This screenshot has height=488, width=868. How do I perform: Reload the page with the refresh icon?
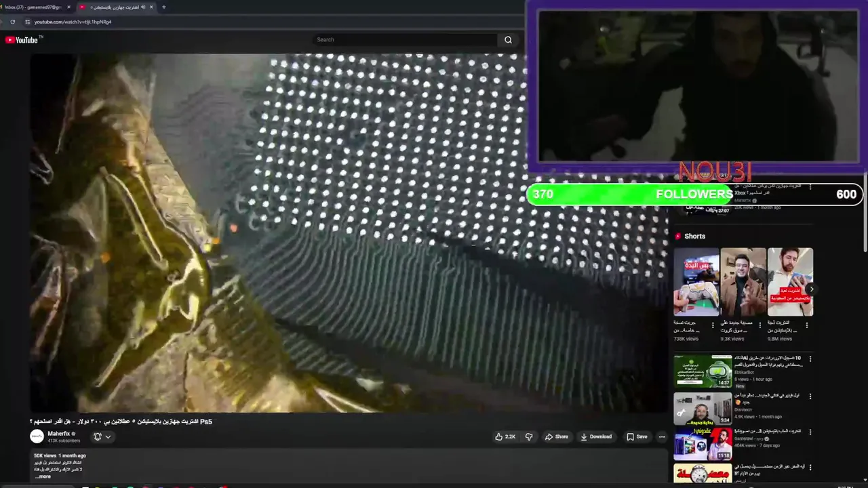click(x=12, y=22)
